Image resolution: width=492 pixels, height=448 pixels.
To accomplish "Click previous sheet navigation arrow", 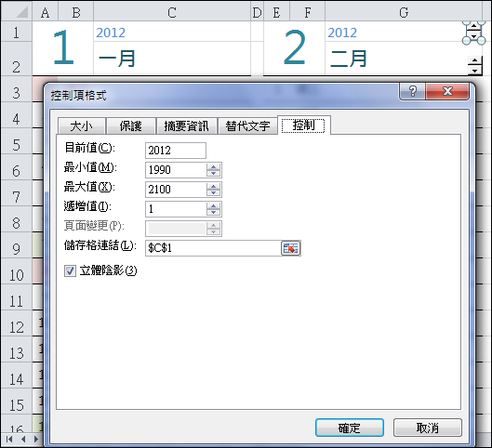I will click(23, 440).
